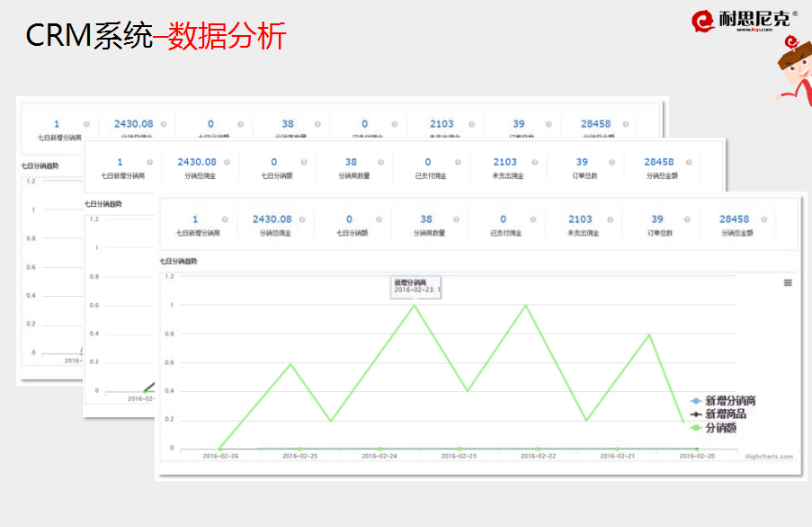Click value 28458 in back dashboard

click(595, 124)
